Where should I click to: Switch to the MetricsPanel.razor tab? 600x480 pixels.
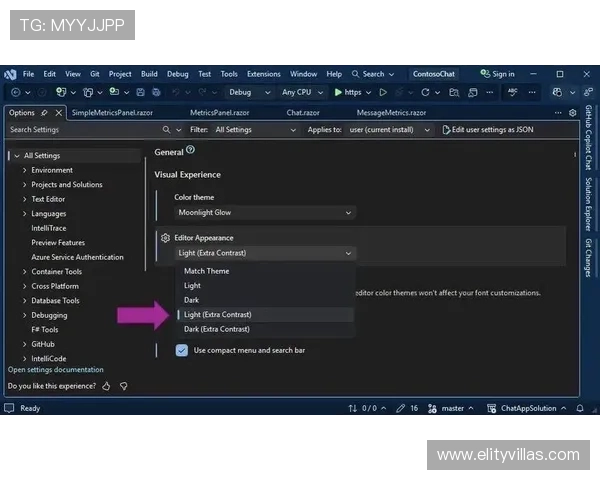pyautogui.click(x=217, y=113)
